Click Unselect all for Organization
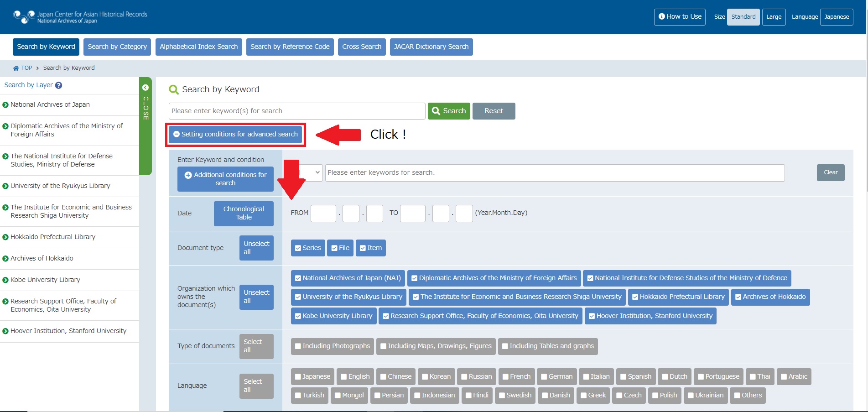868x412 pixels. coord(256,297)
